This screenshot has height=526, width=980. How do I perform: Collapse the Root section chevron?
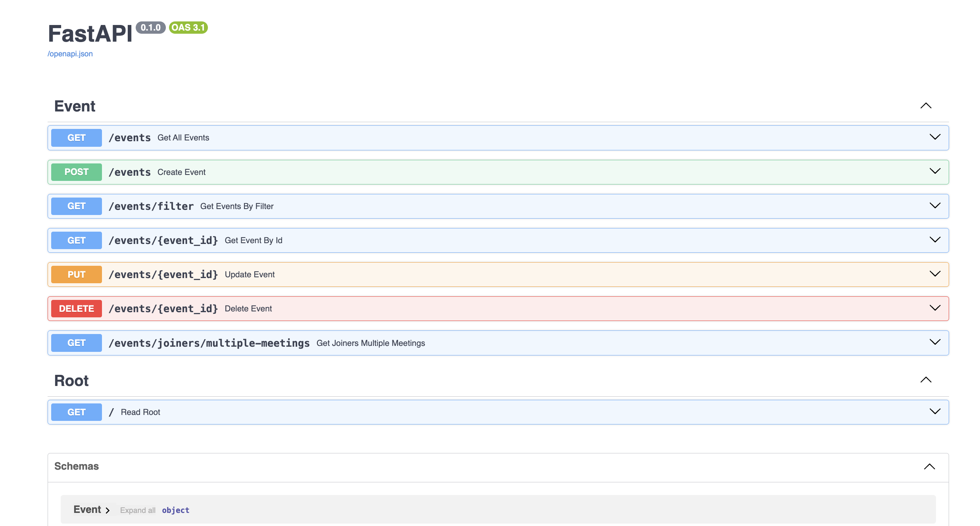[926, 380]
